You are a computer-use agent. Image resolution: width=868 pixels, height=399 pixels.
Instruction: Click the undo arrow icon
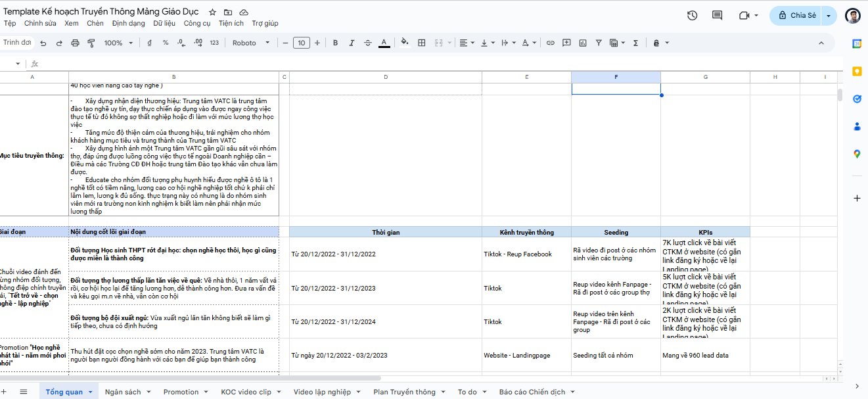(x=43, y=43)
